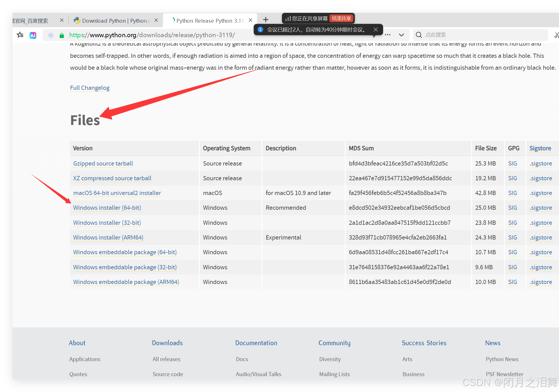Click the green security lock icon
The height and width of the screenshot is (392, 559).
pyautogui.click(x=61, y=35)
